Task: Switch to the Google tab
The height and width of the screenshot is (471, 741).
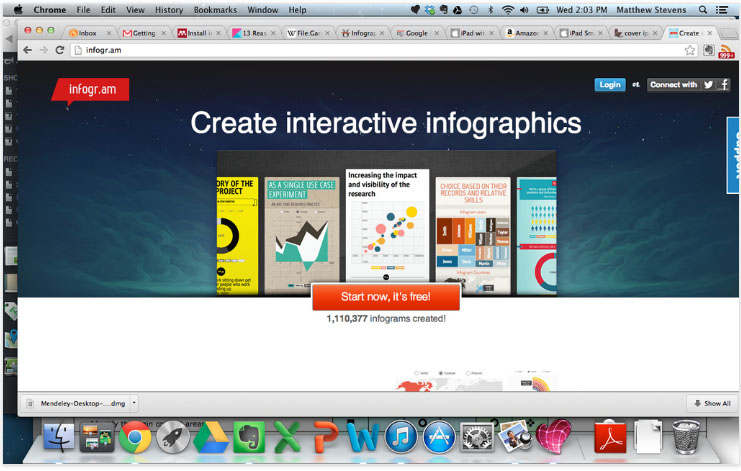Action: point(416,33)
